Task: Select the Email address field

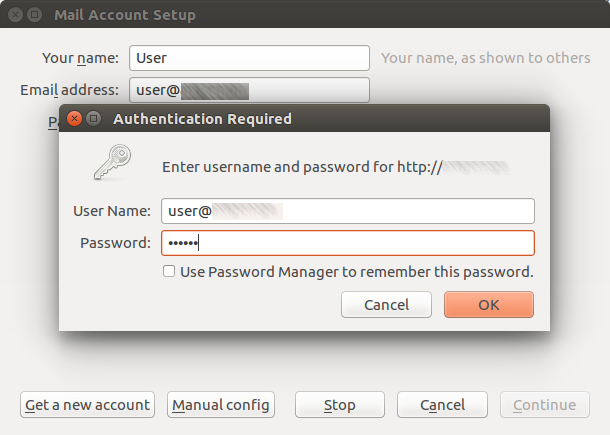Action: (x=249, y=90)
